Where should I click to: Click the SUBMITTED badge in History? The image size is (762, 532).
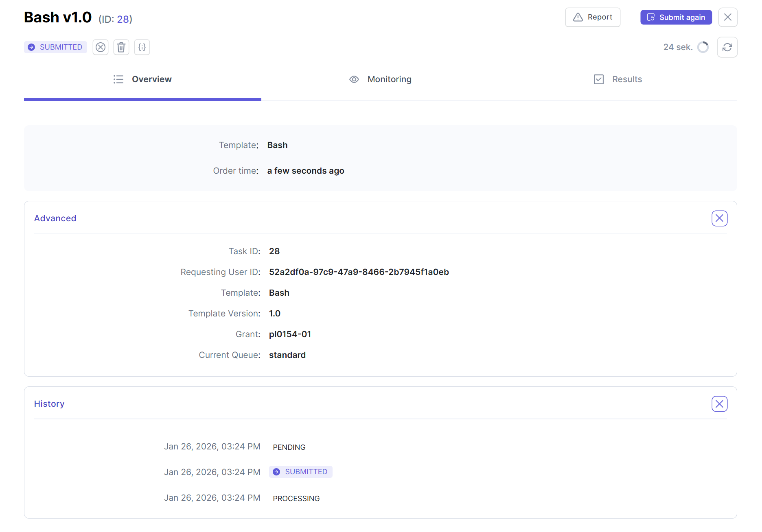point(301,472)
